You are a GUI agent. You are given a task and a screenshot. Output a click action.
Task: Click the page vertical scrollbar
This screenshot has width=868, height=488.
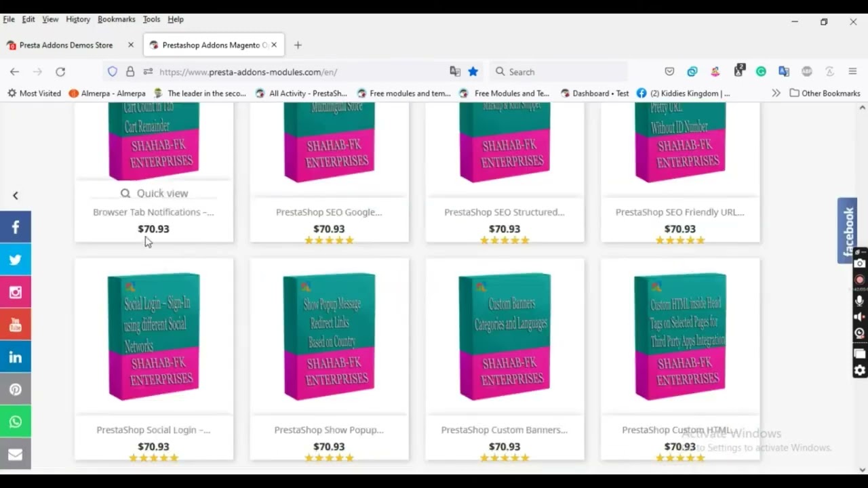click(x=863, y=288)
